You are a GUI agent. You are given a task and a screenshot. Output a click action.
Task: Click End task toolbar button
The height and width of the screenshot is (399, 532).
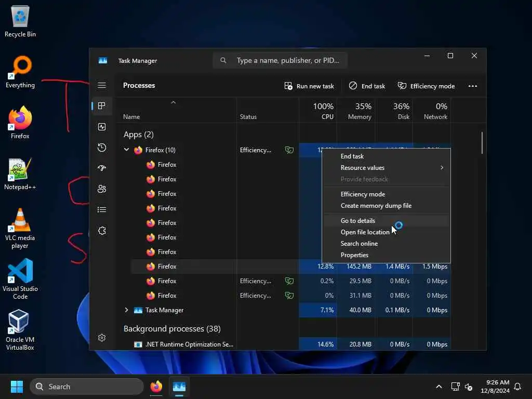[367, 86]
